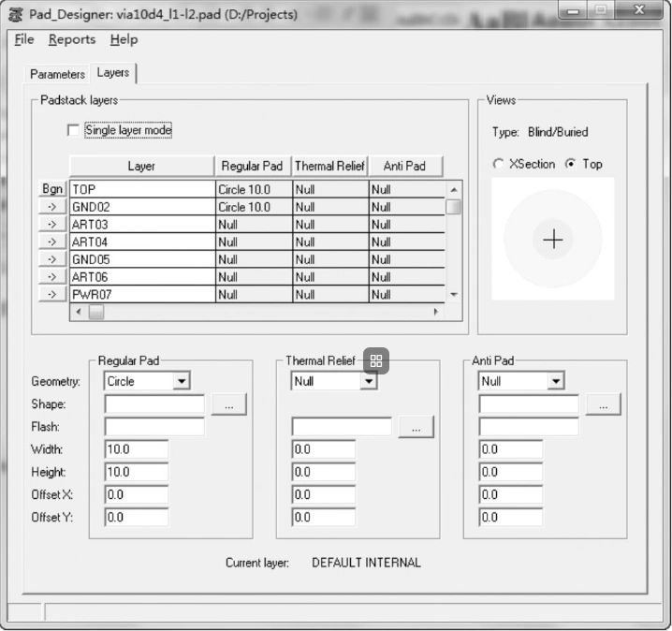
Task: Enable Single layer mode checkbox
Action: click(73, 130)
